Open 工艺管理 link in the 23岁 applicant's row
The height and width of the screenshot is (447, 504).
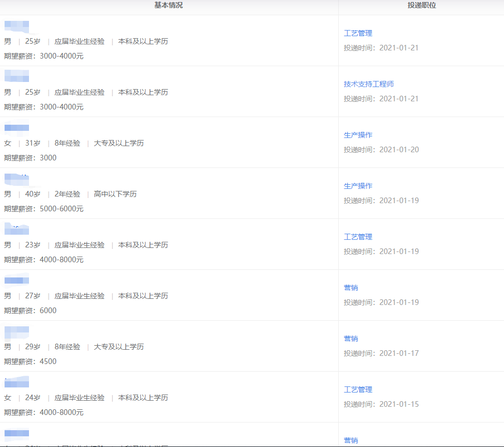point(358,237)
